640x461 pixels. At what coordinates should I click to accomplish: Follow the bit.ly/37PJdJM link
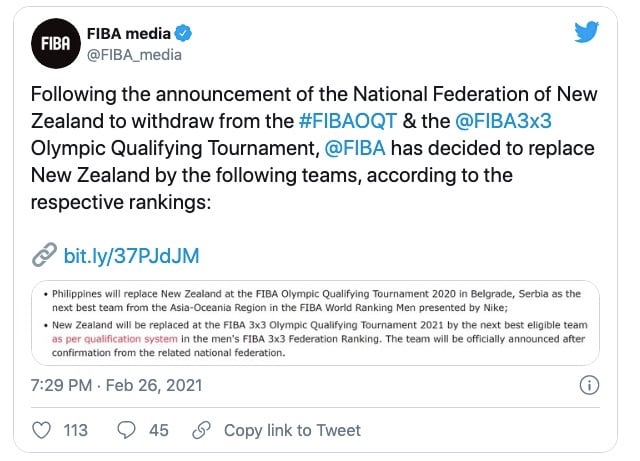131,256
